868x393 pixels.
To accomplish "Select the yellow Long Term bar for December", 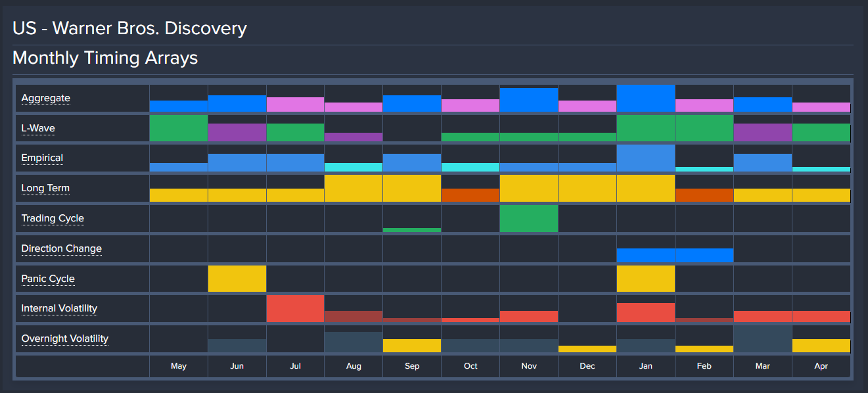I will [587, 189].
